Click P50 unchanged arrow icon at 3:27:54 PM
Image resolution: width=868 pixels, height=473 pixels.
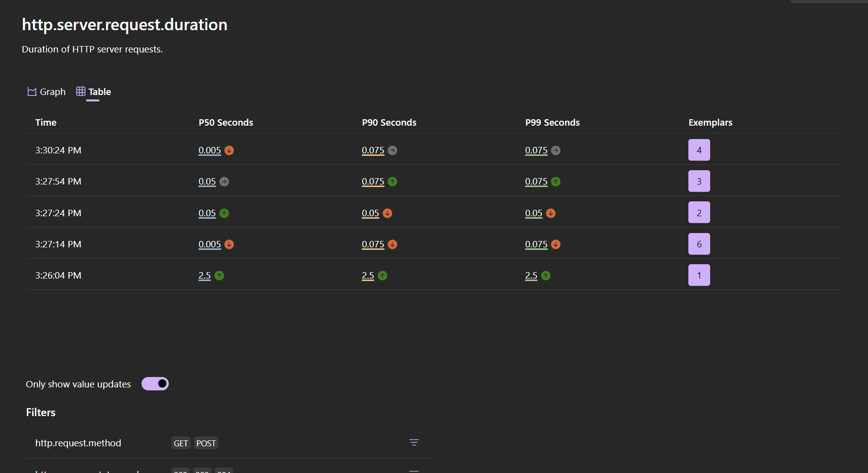(224, 182)
